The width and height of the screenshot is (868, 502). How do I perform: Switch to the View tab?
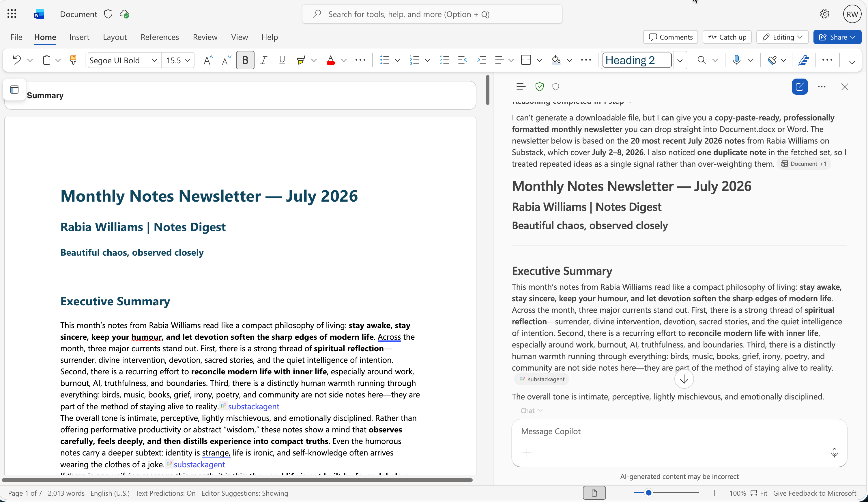point(240,37)
